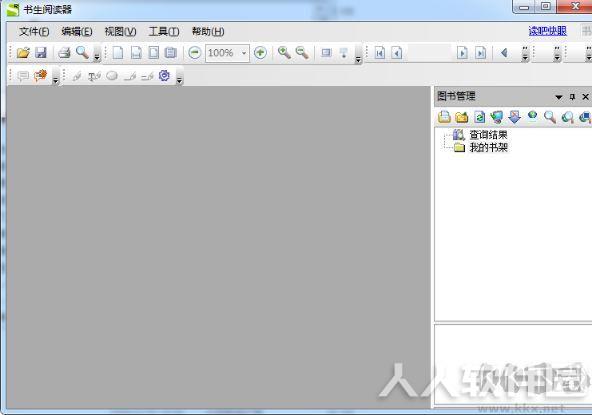
Task: Navigate back with the blue triangle arrow
Action: tap(504, 52)
